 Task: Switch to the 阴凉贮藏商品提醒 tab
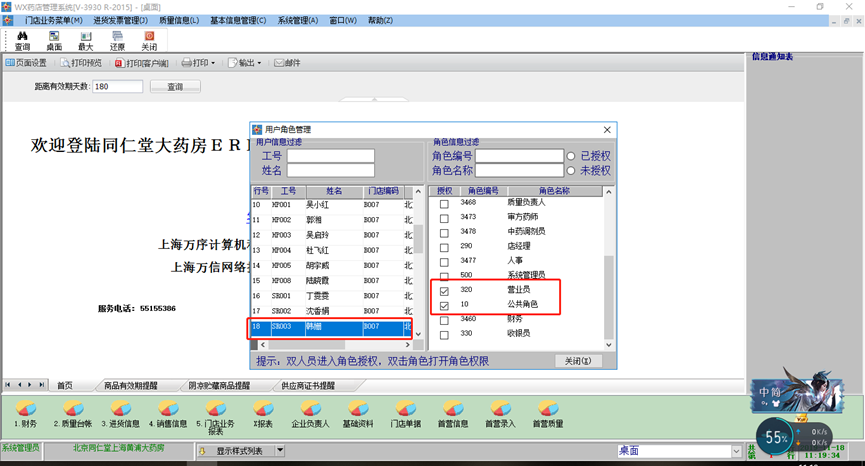[219, 385]
